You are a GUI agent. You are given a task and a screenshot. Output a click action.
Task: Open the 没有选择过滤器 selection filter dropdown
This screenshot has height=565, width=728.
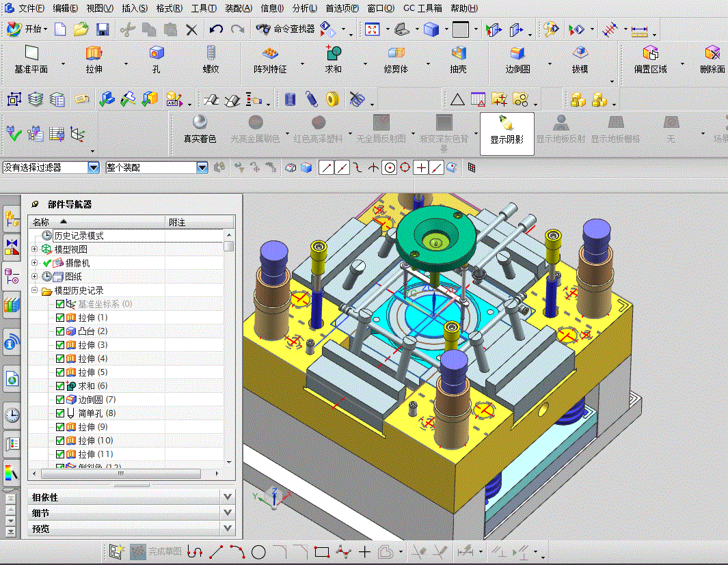click(x=94, y=167)
